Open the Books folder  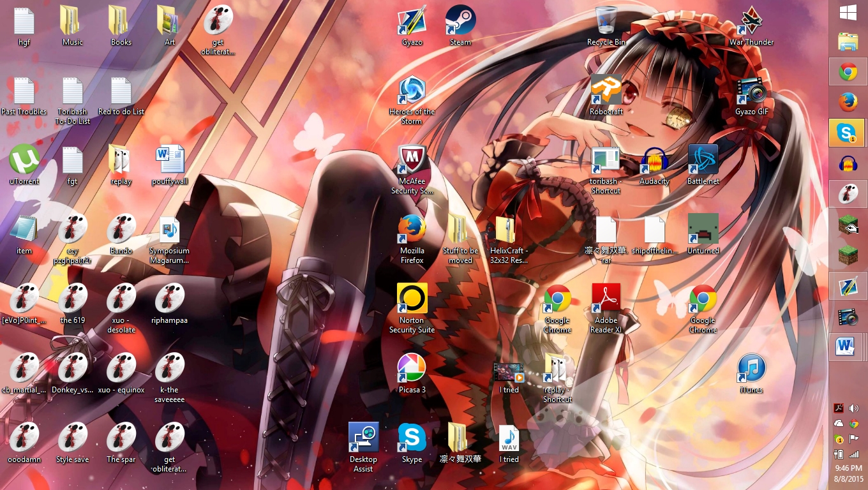tap(121, 27)
